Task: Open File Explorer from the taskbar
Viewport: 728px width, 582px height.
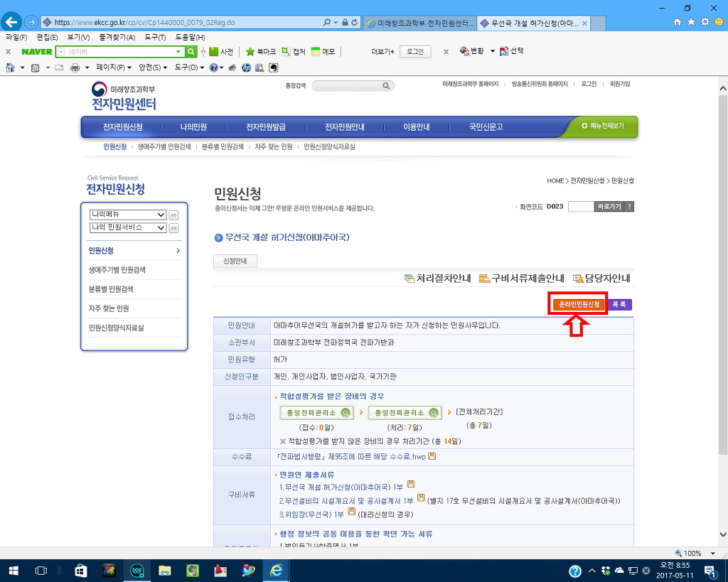Action: [x=164, y=571]
